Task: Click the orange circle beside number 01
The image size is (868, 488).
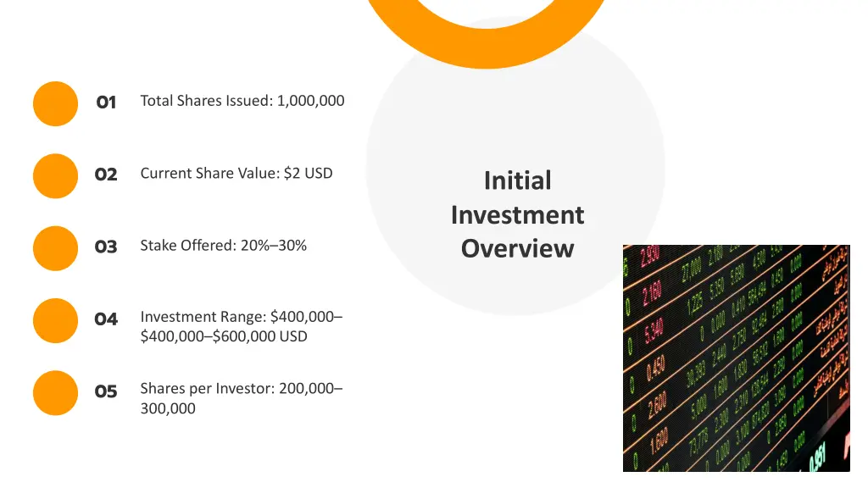Action: (x=55, y=103)
